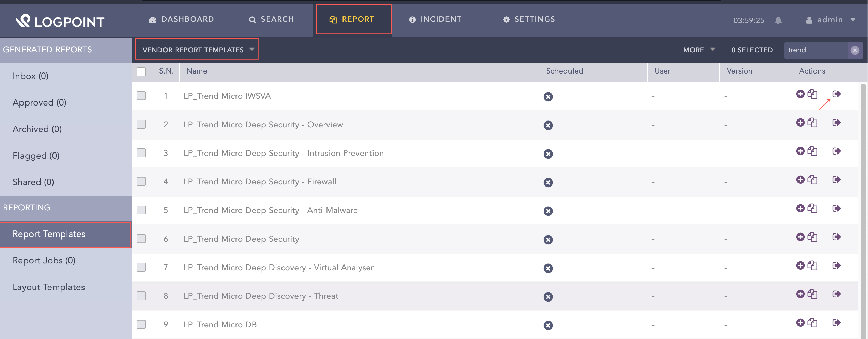Clone the LP_Trend Micro Deep Security template

click(813, 237)
